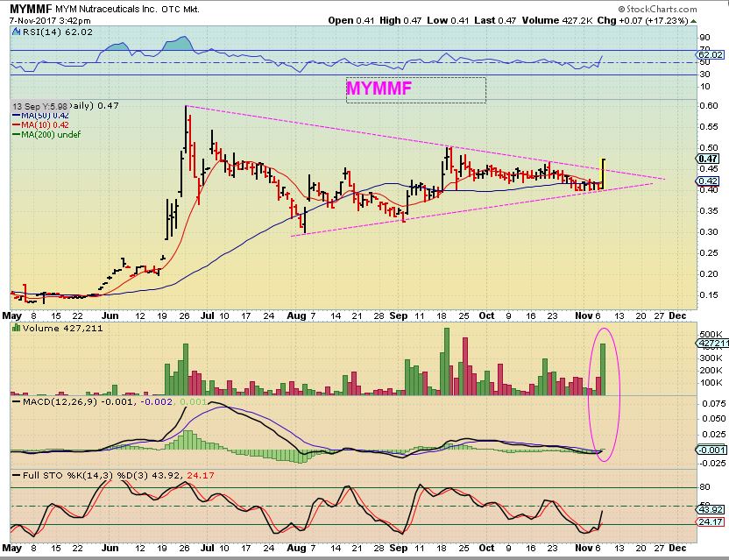Click the Oct label on the price chart axis
The width and height of the screenshot is (729, 560).
(x=487, y=315)
